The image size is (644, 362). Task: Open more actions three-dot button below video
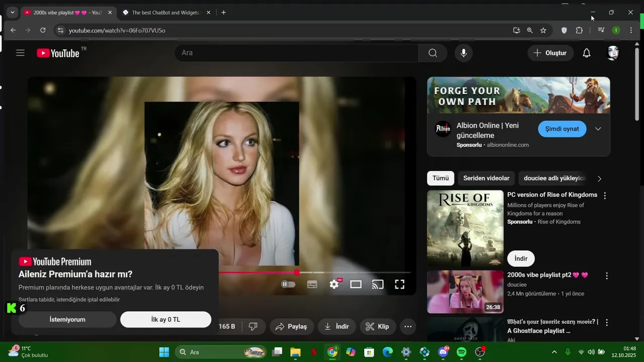click(x=408, y=326)
